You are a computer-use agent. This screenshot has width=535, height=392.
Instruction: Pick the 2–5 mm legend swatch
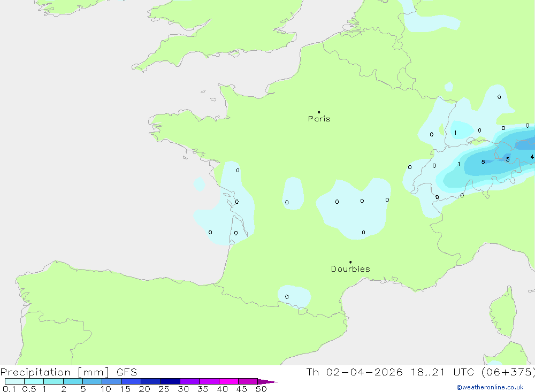click(73, 381)
